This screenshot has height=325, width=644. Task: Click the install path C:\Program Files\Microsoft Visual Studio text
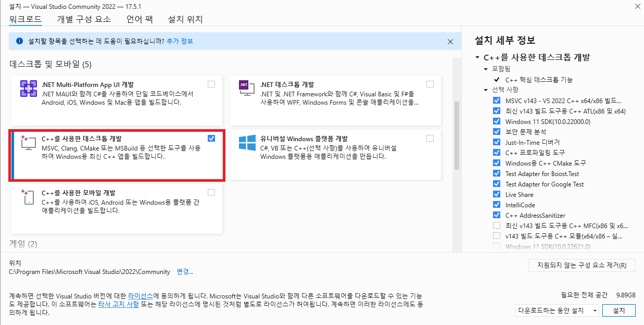click(x=90, y=272)
